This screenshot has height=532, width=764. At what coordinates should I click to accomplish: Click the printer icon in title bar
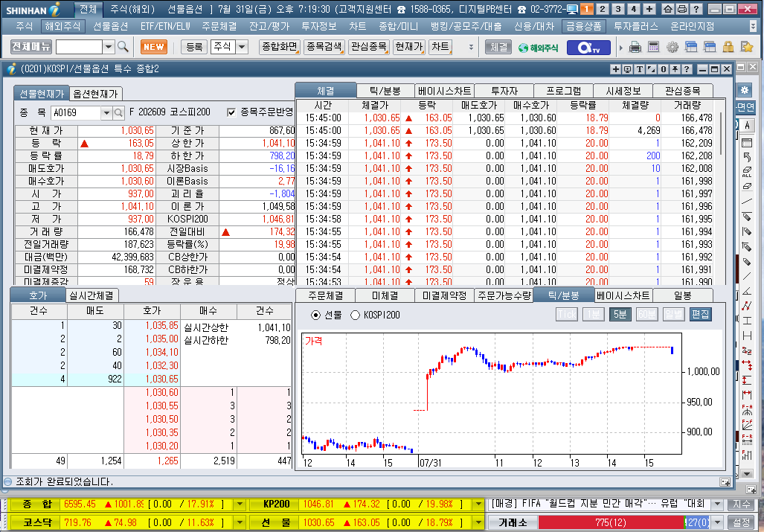click(x=682, y=9)
